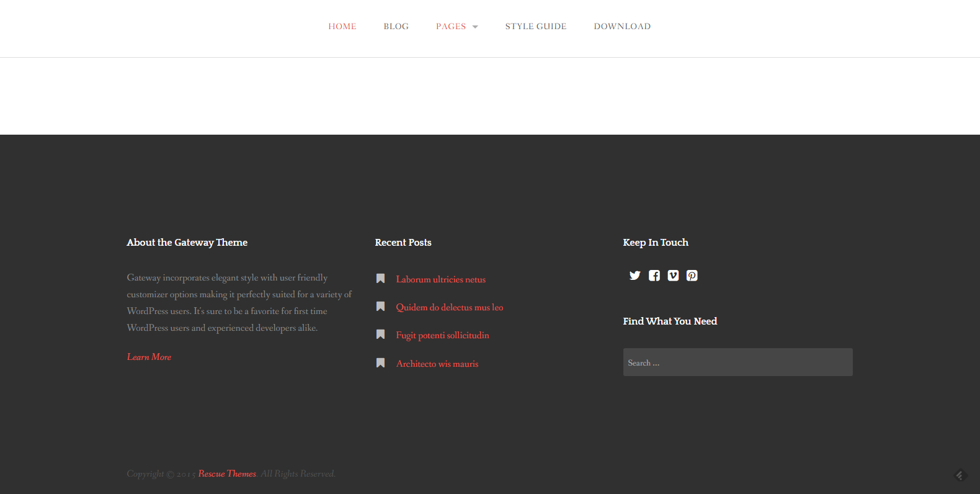Navigate to the Style Guide page
This screenshot has width=980, height=494.
tap(535, 26)
